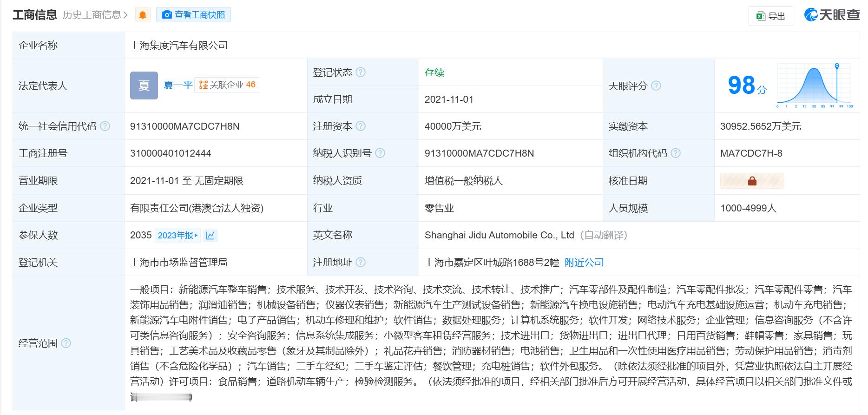
Task: Click business term 2021-11-01 至 无固定期限
Action: point(187,181)
